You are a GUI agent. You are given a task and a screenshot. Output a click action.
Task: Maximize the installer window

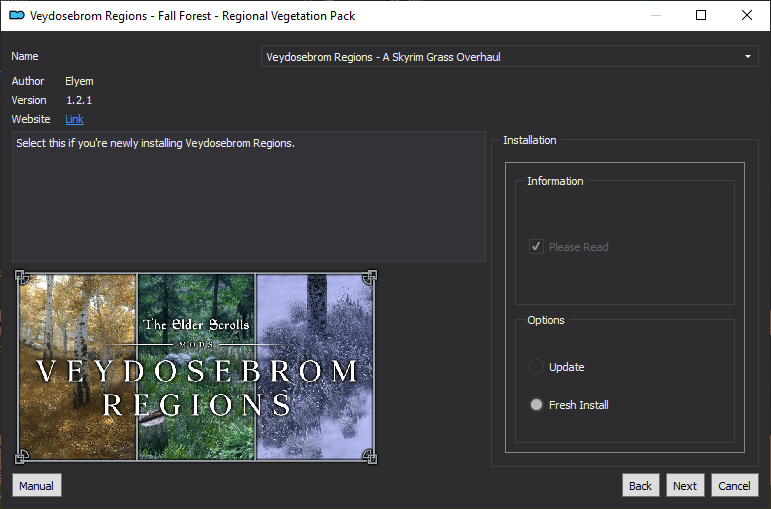click(x=701, y=15)
